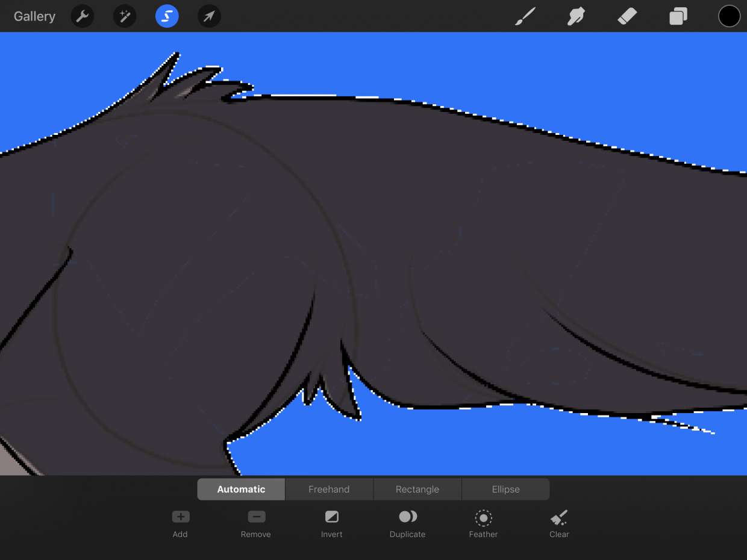Select the Smudge tool
Image resolution: width=747 pixels, height=560 pixels.
point(576,16)
